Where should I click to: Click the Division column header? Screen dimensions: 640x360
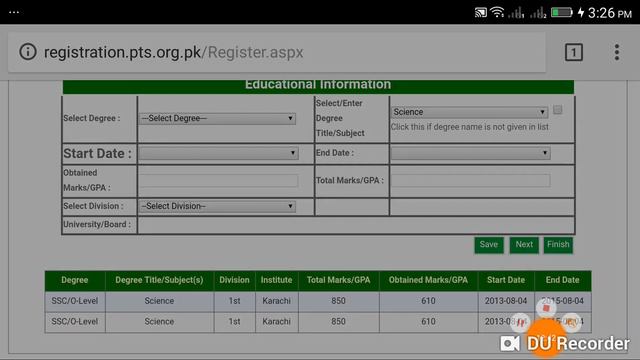pyautogui.click(x=234, y=280)
